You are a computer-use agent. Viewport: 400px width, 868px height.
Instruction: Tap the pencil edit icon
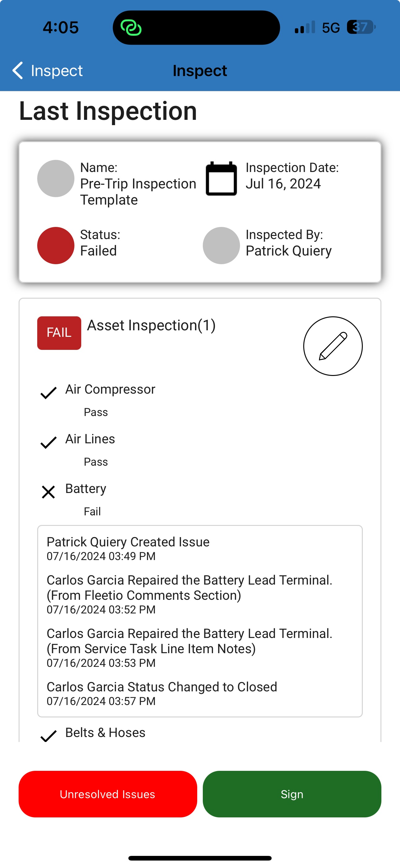333,346
